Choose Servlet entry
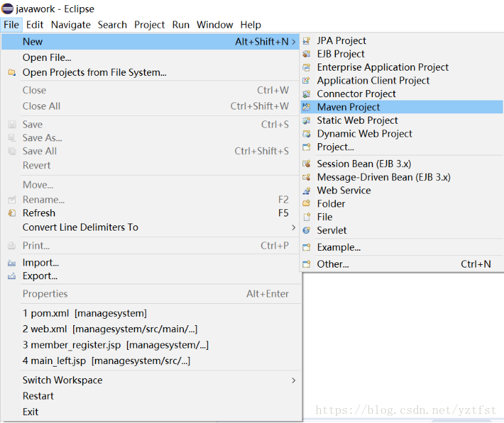Screen dimensions: 504x423 [x=402, y=231]
